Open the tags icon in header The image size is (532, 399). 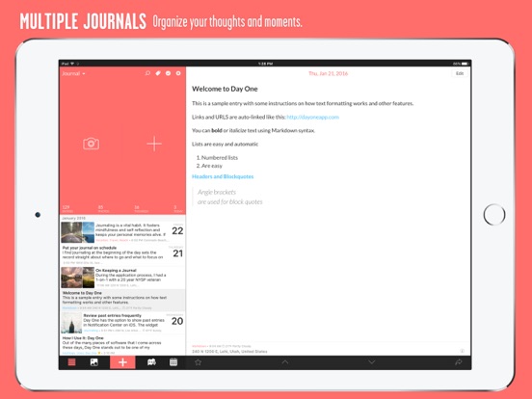pos(158,73)
